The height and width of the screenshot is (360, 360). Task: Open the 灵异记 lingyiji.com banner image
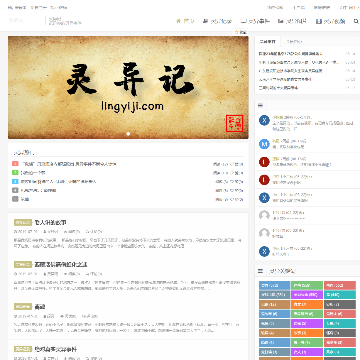(128, 87)
